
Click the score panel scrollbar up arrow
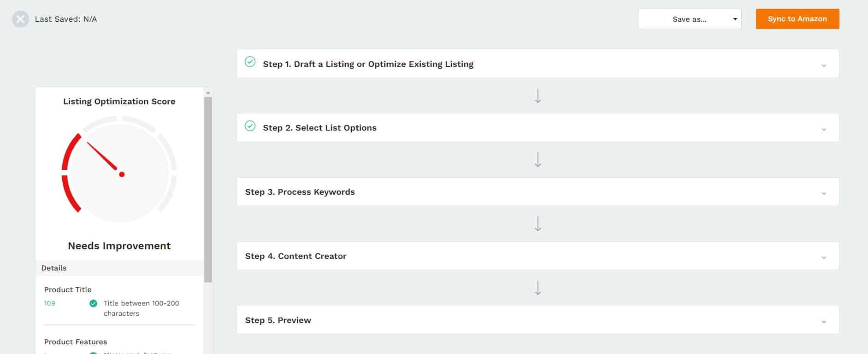[208, 93]
